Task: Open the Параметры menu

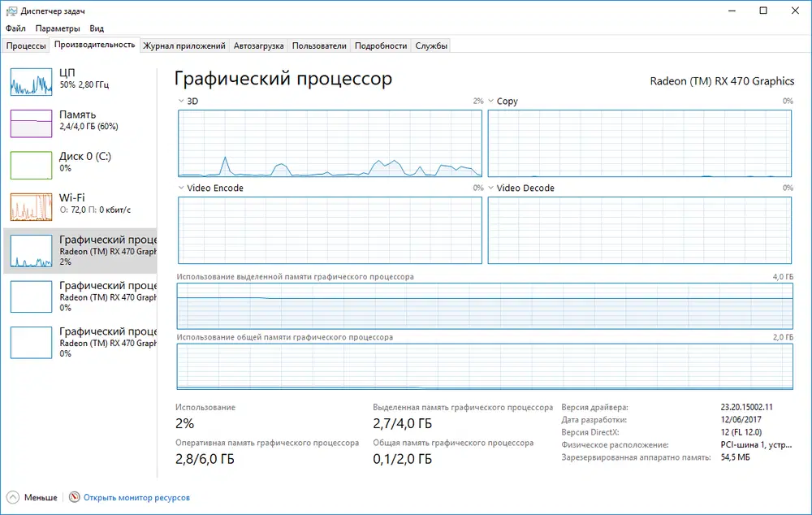Action: click(58, 28)
